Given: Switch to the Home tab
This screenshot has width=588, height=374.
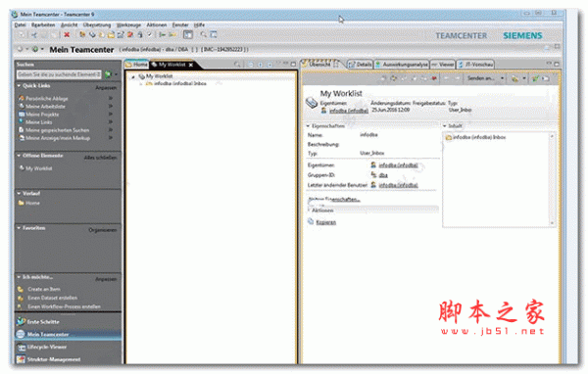Looking at the screenshot, I should click(x=136, y=65).
